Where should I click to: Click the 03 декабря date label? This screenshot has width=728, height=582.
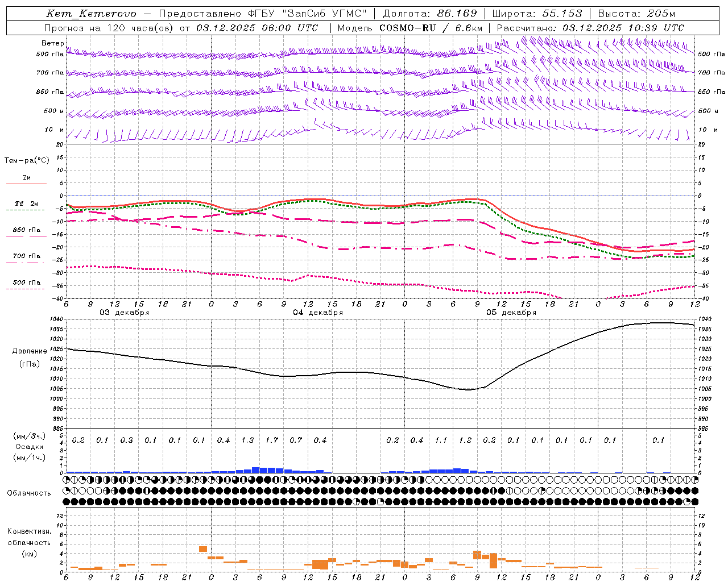pyautogui.click(x=125, y=313)
